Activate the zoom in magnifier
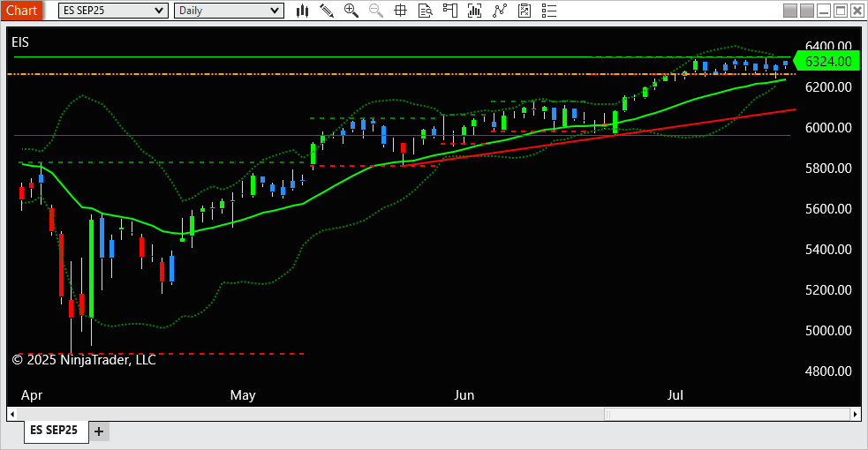This screenshot has height=450, width=868. [351, 11]
